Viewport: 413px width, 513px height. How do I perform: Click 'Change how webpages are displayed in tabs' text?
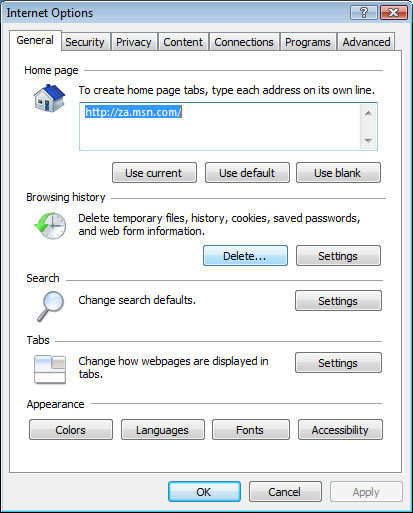pos(173,367)
